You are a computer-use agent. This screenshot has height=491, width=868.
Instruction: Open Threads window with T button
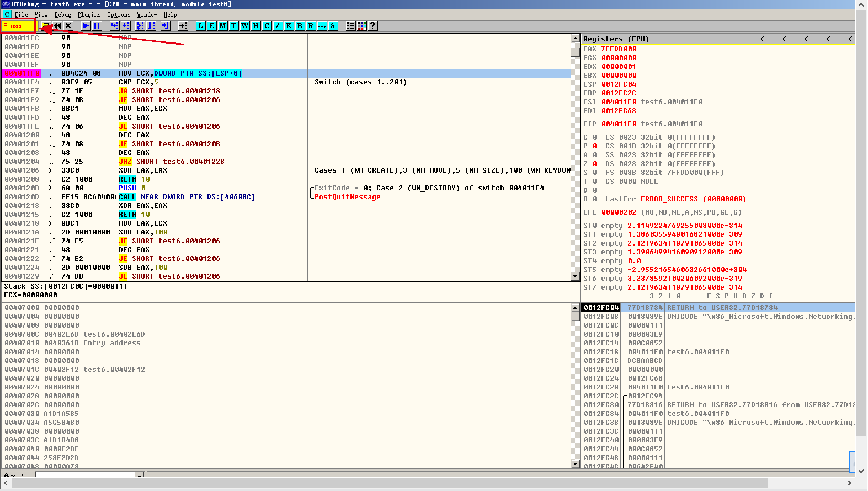tap(233, 26)
